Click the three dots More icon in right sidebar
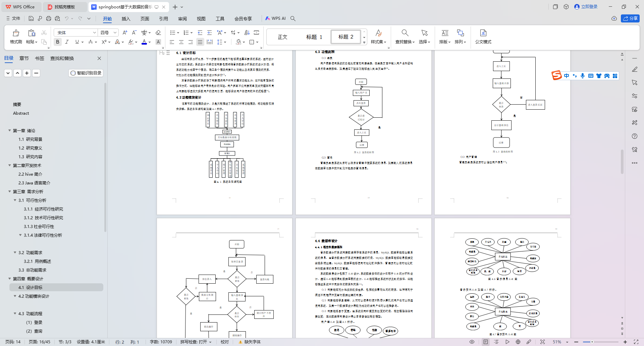Screen dimensions: 644x346 635,163
